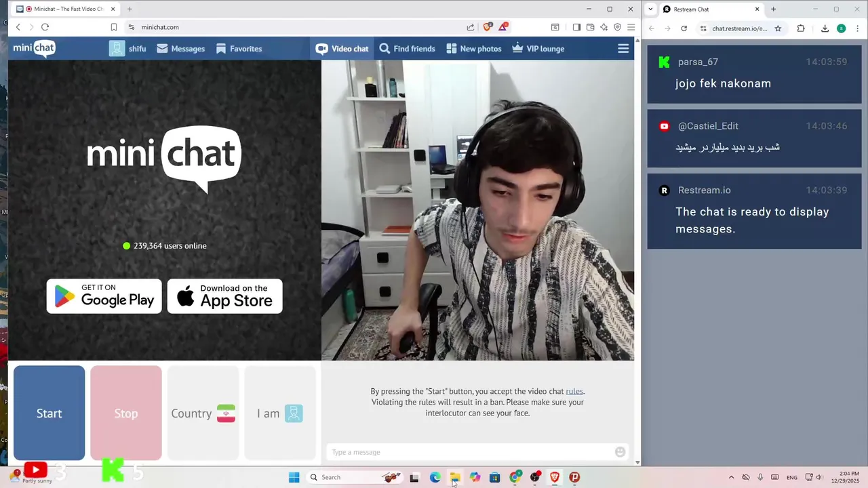Image resolution: width=868 pixels, height=488 pixels.
Task: Close the Minichat browser tab
Action: point(113,9)
